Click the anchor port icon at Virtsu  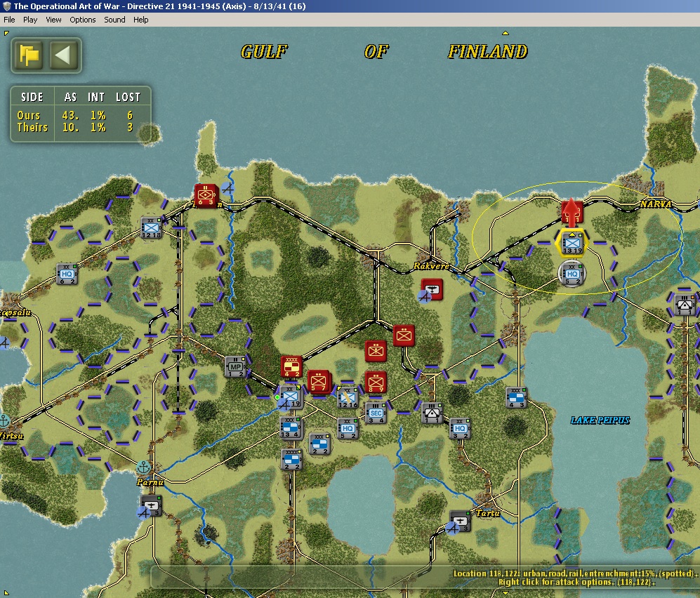pyautogui.click(x=4, y=420)
